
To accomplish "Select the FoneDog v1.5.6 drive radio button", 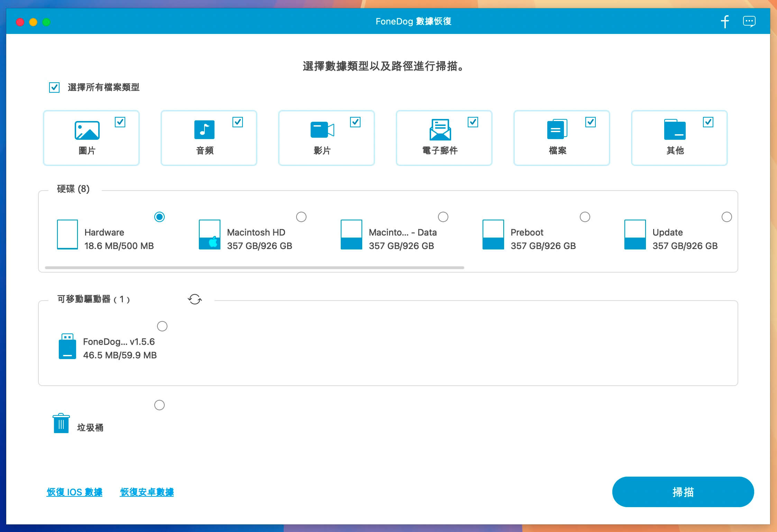I will click(x=162, y=326).
